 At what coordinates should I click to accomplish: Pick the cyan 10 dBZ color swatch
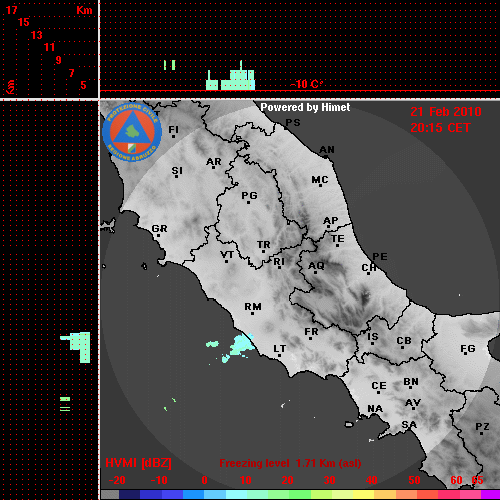point(237,494)
